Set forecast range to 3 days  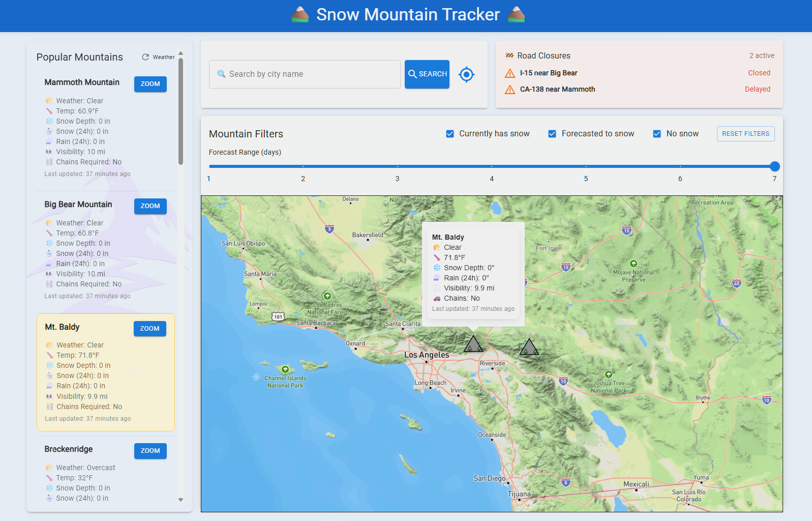398,166
